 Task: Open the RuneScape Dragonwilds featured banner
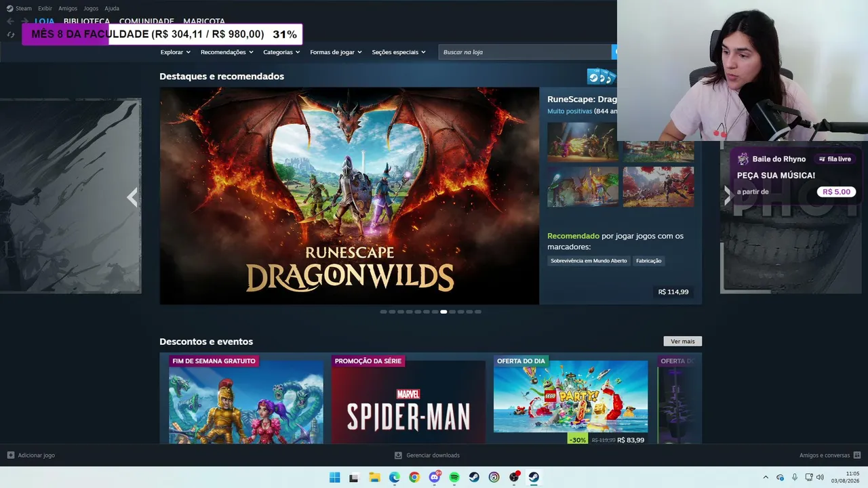[x=349, y=196]
